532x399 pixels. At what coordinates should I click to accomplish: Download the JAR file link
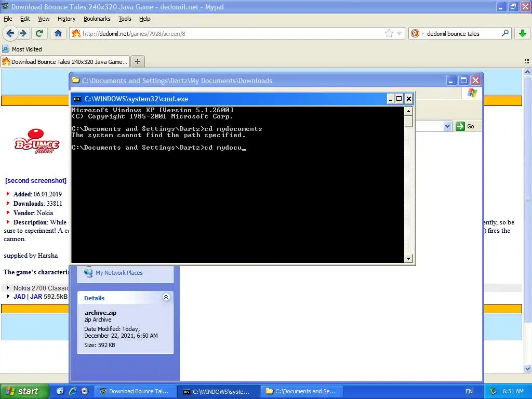36,297
